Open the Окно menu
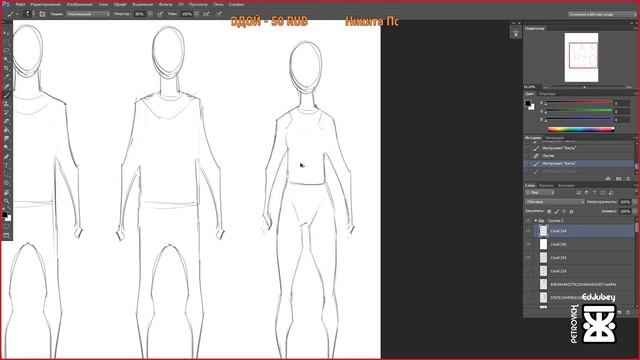This screenshot has height=360, width=640. pyautogui.click(x=218, y=4)
